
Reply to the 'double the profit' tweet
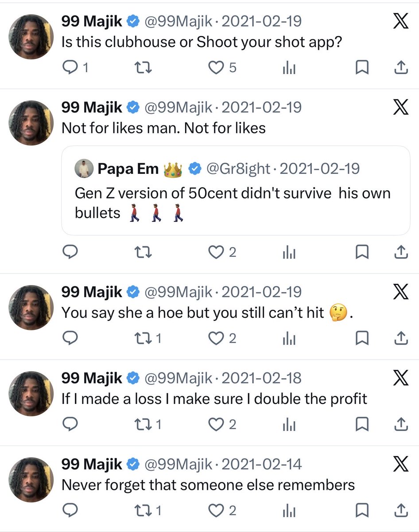click(x=70, y=425)
